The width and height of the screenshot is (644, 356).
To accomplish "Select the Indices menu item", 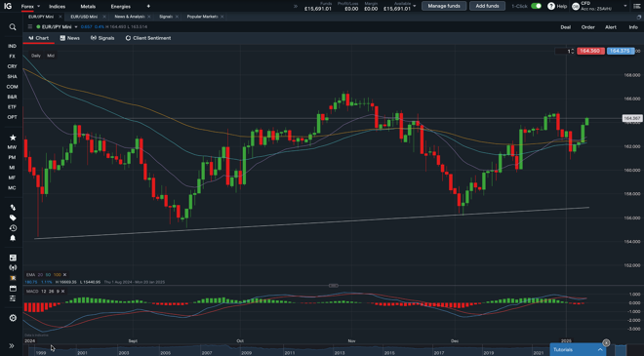I will [58, 7].
